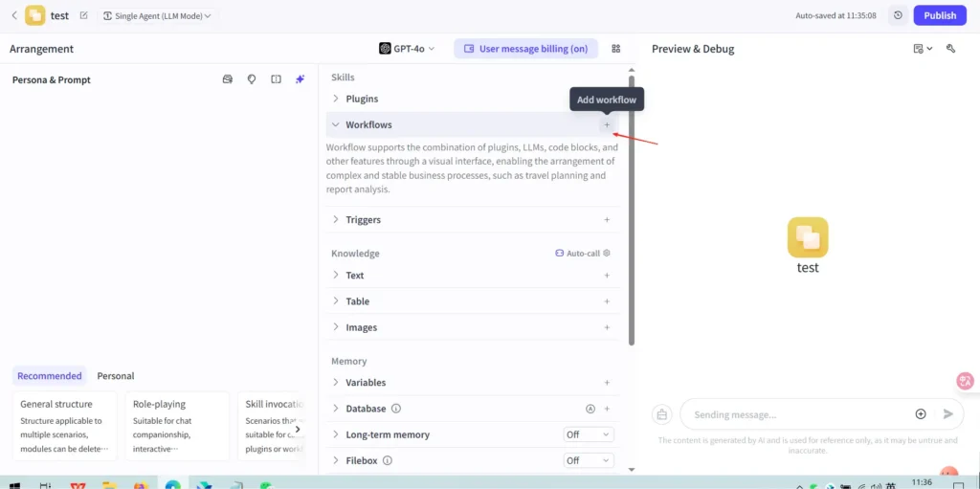This screenshot has height=489, width=980.
Task: Switch to the Personal tab
Action: pyautogui.click(x=116, y=376)
